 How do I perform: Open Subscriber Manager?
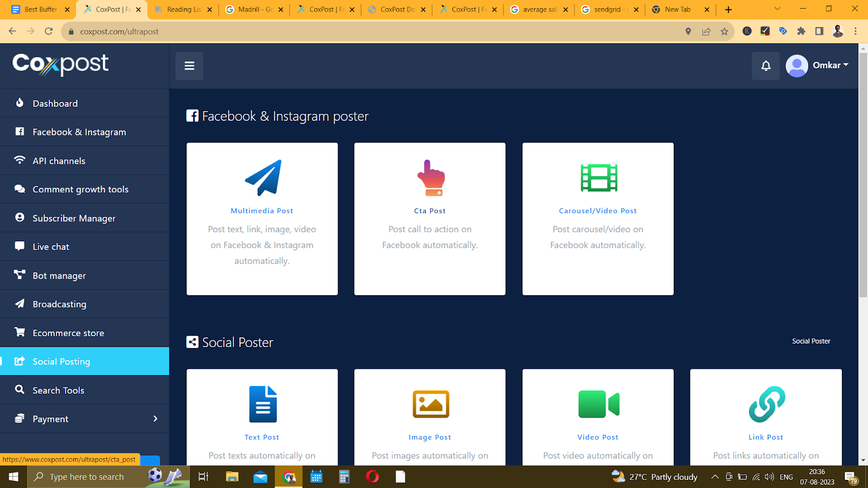point(85,218)
